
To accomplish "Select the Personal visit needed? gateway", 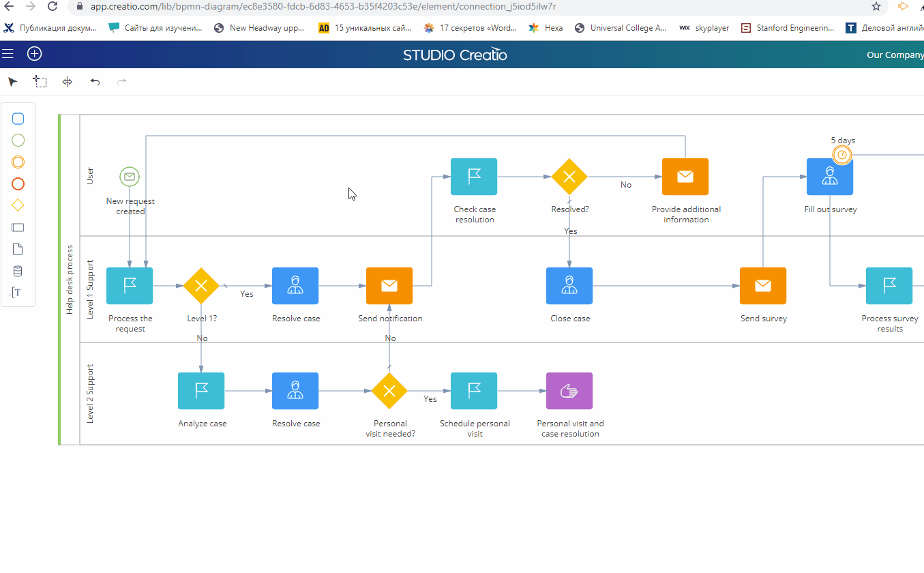I will [389, 391].
